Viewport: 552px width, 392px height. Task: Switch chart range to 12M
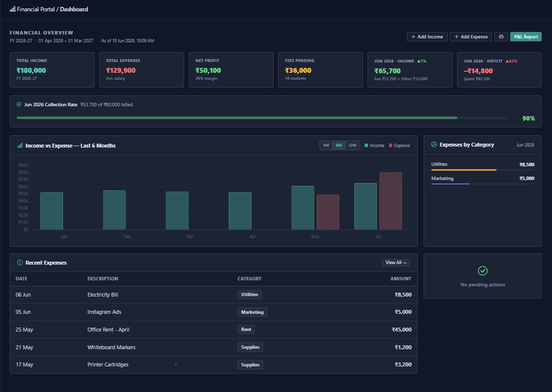pos(352,145)
